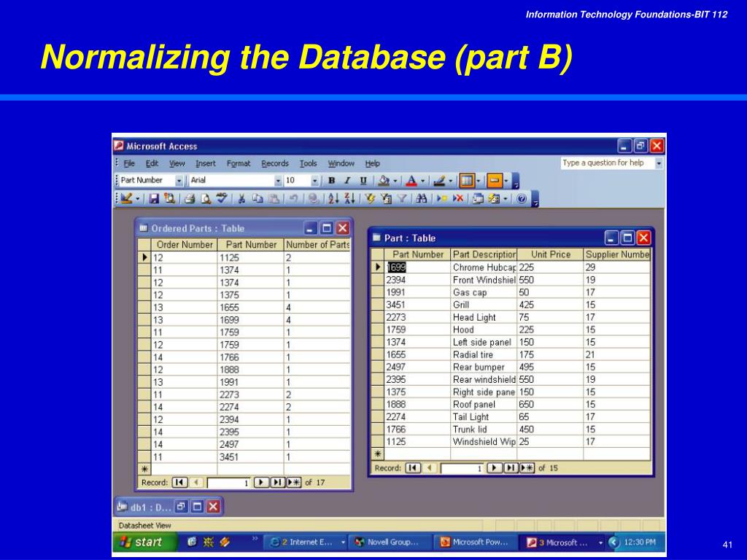Viewport: 747px width, 560px height.
Task: Click the Fill/Back Color paint bucket
Action: 384,181
